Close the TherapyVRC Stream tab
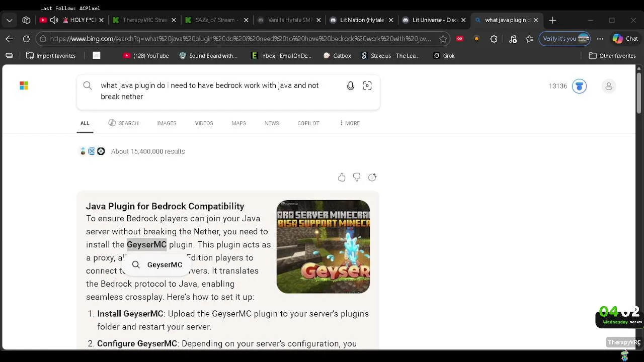This screenshot has width=644, height=362. pos(174,20)
